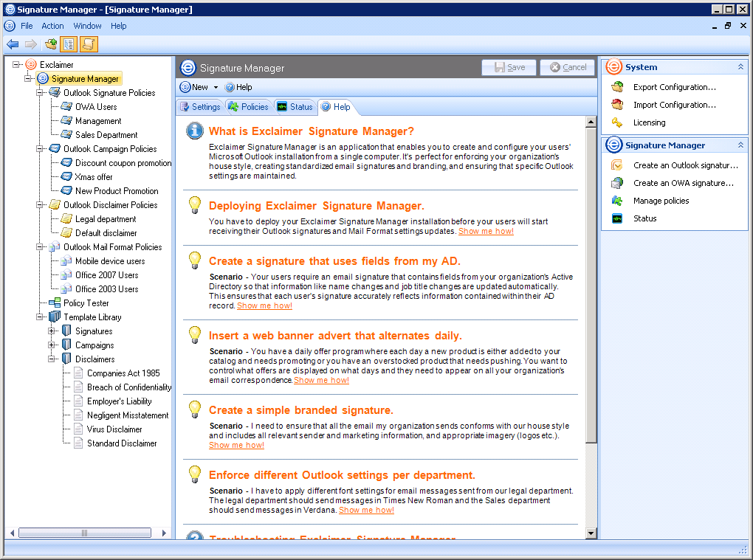Collapse the System action pane section
This screenshot has height=560, width=753.
tap(740, 66)
